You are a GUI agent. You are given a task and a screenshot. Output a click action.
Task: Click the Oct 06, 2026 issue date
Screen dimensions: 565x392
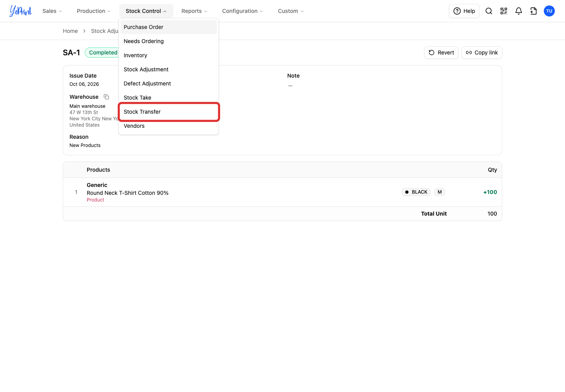[x=84, y=84]
